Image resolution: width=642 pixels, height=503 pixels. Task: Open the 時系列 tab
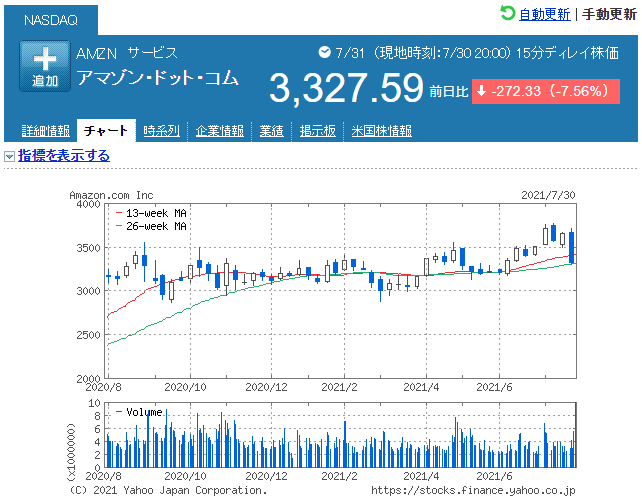point(161,131)
